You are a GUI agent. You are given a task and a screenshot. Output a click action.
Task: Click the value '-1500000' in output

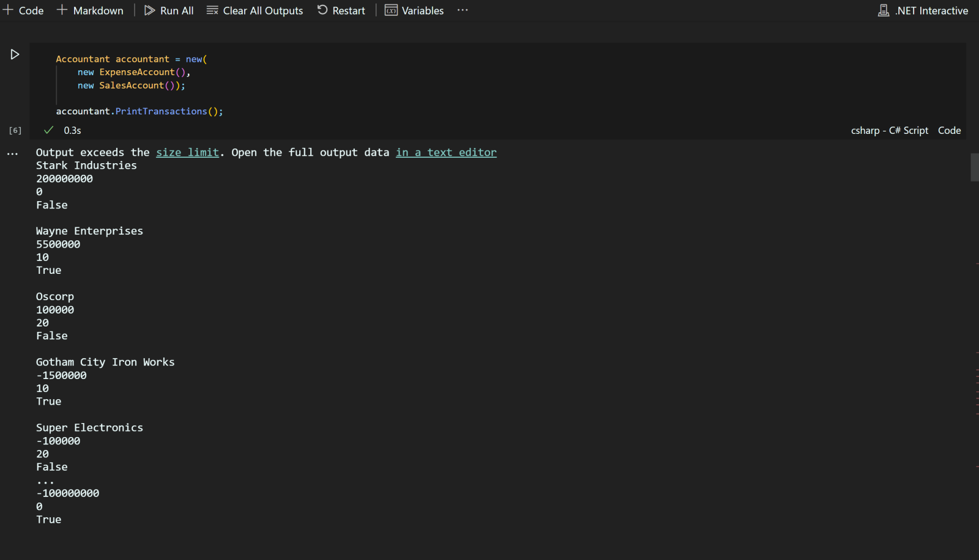[61, 375]
